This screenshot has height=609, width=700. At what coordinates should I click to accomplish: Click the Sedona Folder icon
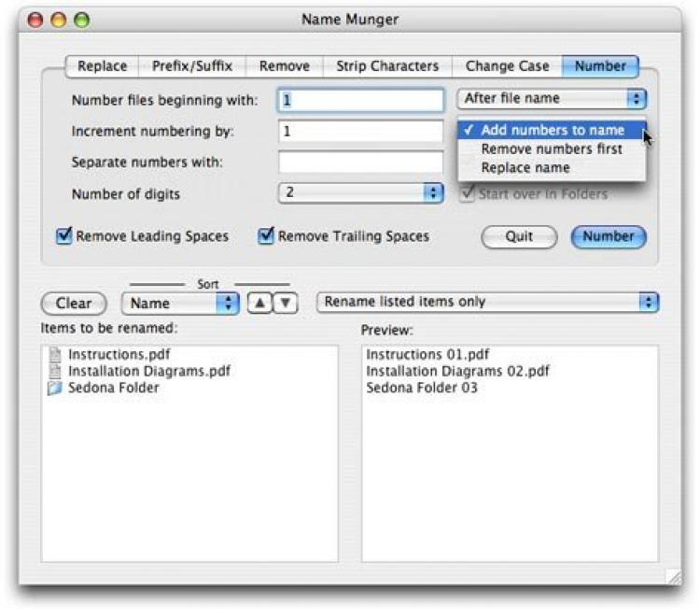click(54, 388)
